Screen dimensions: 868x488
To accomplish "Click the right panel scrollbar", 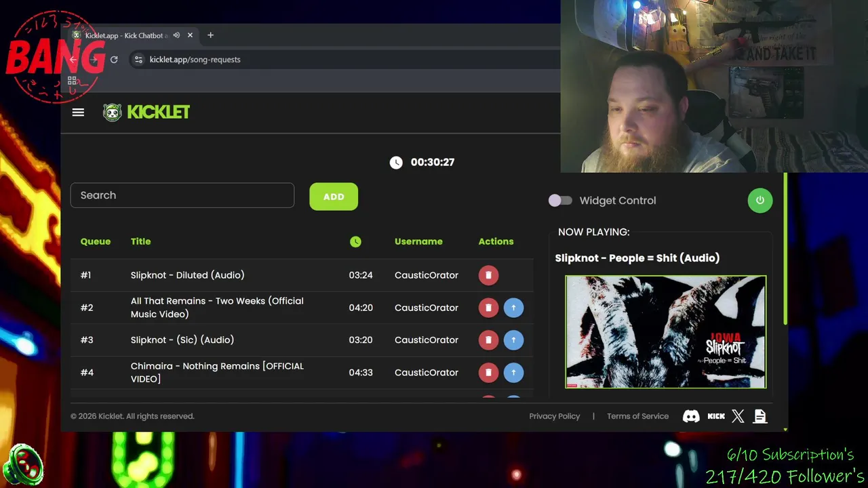I will (785, 249).
